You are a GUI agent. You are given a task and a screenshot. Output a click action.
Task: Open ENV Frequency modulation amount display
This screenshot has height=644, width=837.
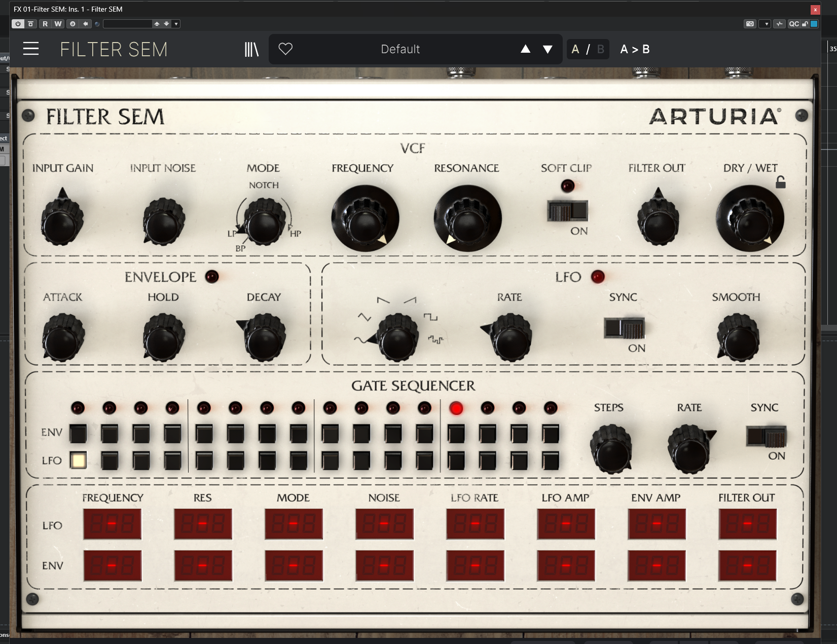point(112,565)
